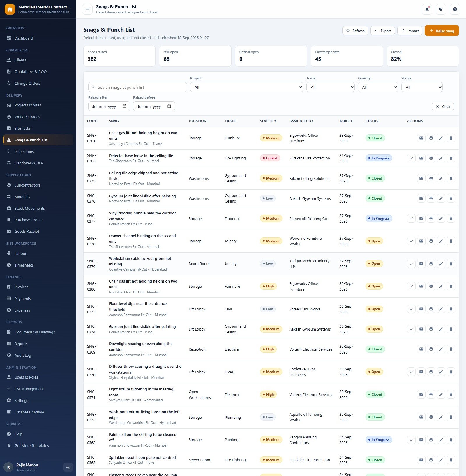Click the Past target date stat card
The image size is (466, 476).
click(x=347, y=56)
